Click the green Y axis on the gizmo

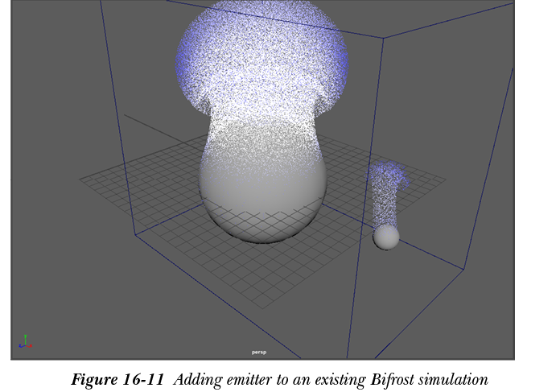click(x=25, y=337)
